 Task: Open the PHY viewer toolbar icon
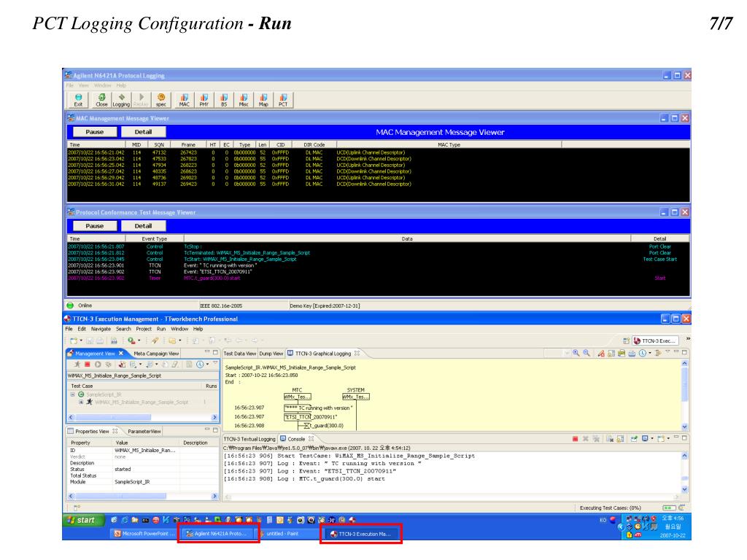[x=204, y=99]
